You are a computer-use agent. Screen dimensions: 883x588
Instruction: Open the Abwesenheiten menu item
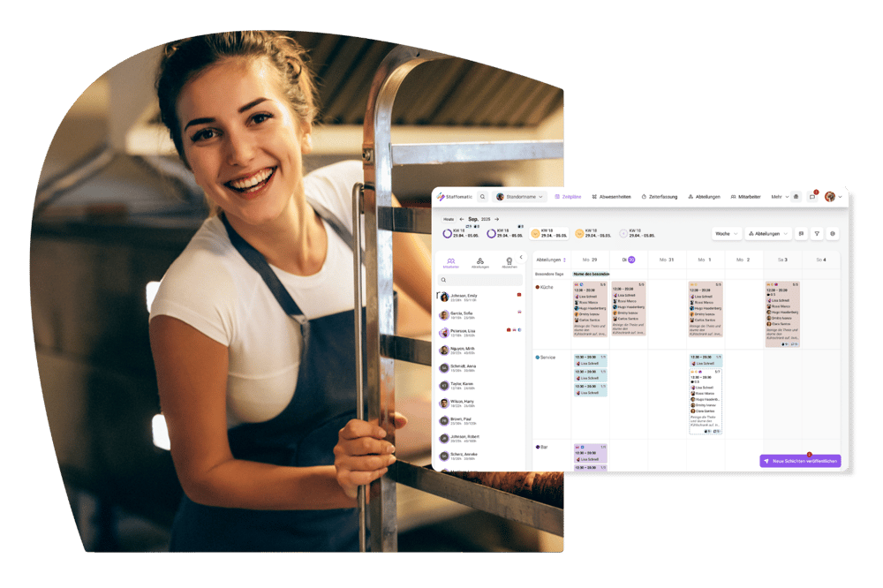click(612, 197)
